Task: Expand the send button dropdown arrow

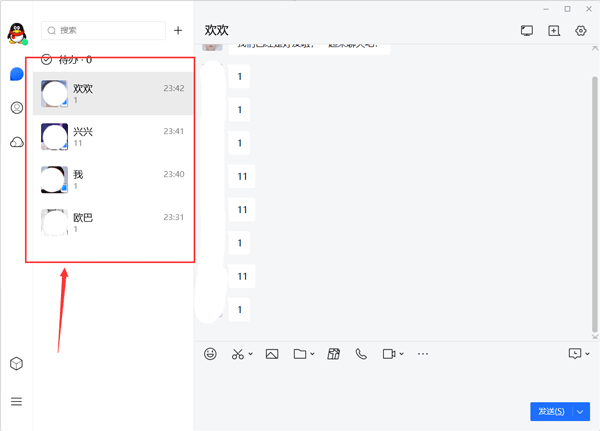Action: point(581,411)
